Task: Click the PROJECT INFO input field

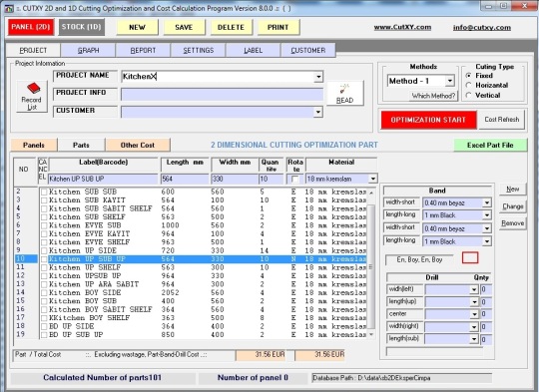Action: click(222, 94)
